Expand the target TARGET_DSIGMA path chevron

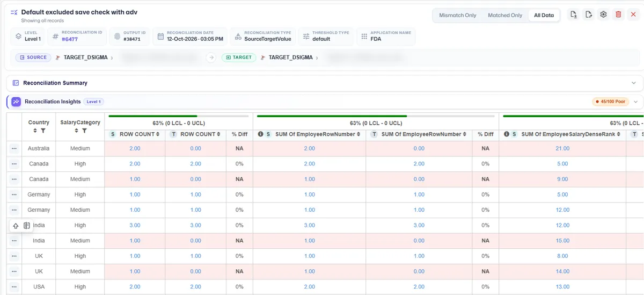click(317, 57)
